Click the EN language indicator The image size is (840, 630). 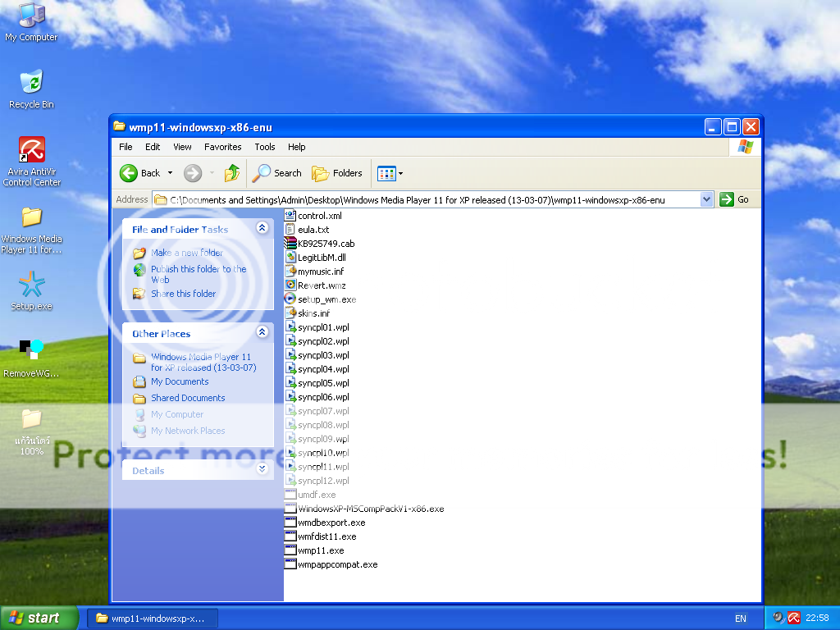click(741, 619)
